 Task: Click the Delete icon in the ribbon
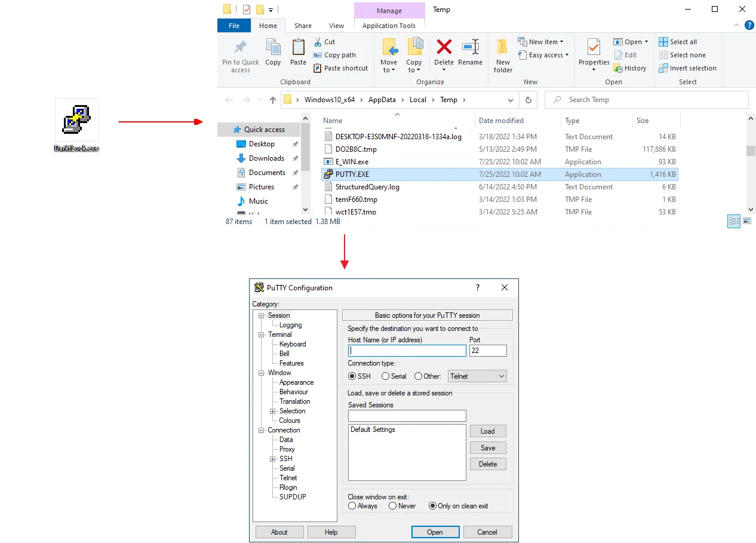point(444,48)
